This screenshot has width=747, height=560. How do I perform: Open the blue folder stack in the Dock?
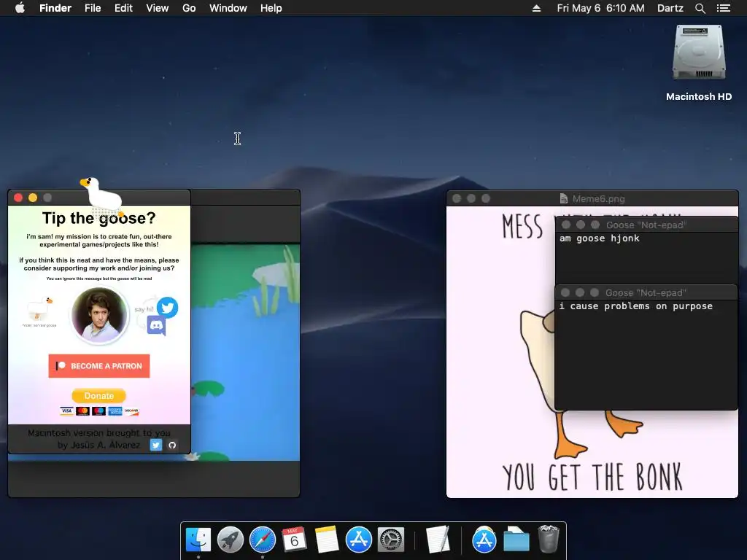(516, 540)
